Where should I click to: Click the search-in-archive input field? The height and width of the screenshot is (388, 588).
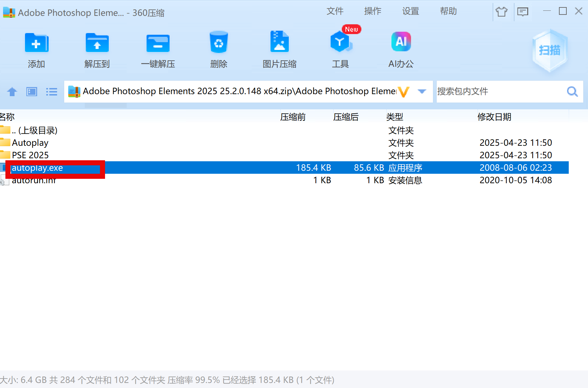coord(500,91)
